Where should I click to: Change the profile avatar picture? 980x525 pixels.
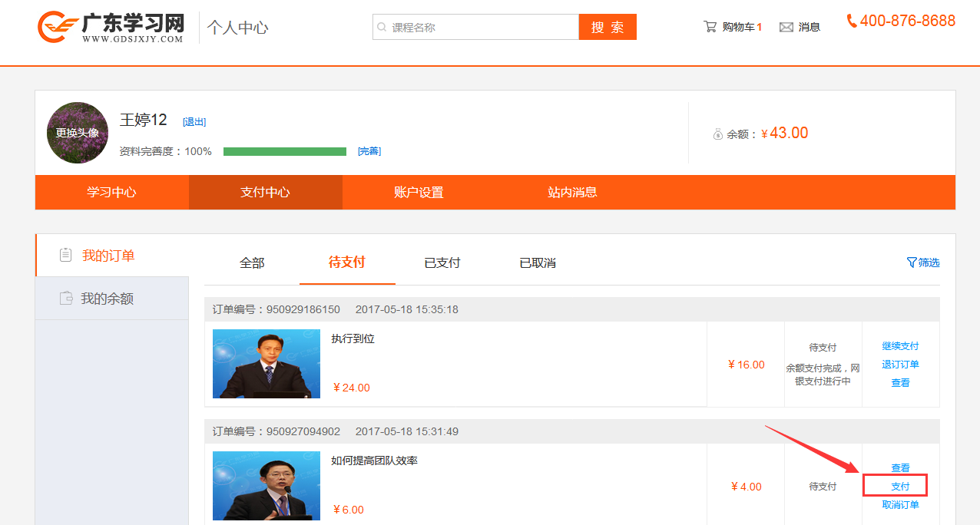tap(78, 133)
